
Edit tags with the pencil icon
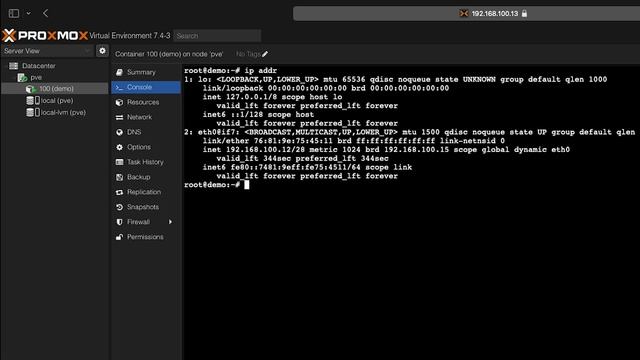click(265, 54)
